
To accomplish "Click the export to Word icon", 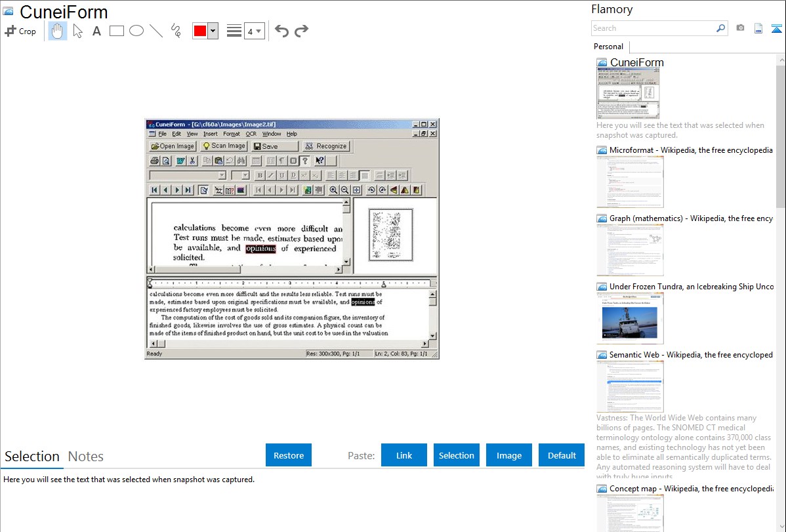I will coord(181,161).
